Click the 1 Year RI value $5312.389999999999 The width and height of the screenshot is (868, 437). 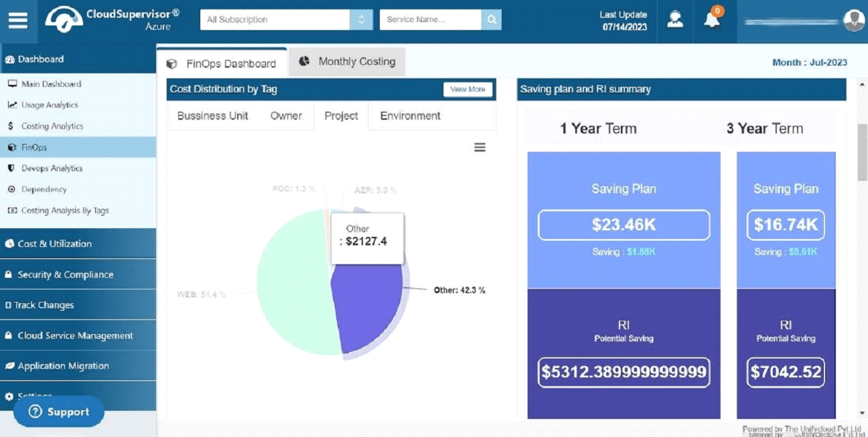(x=624, y=372)
